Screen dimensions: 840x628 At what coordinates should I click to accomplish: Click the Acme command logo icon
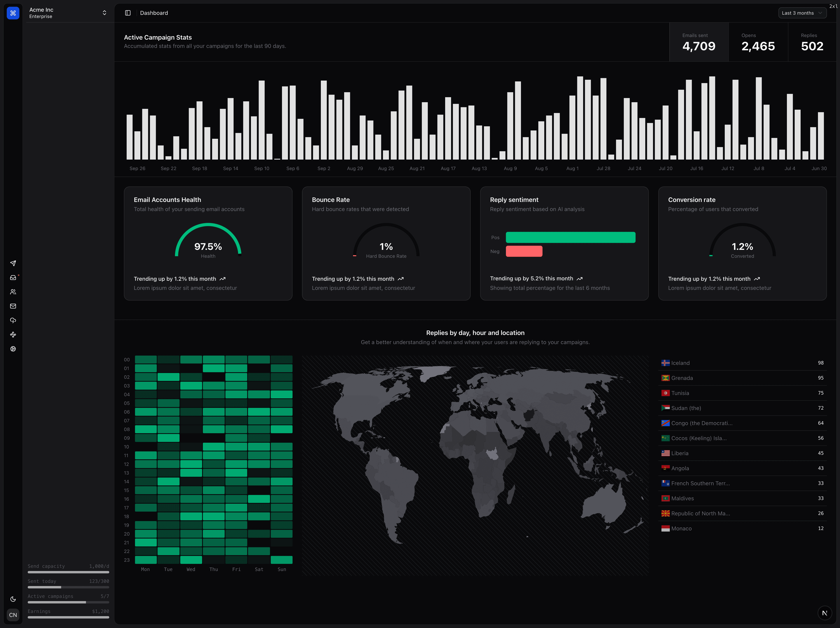coord(13,13)
